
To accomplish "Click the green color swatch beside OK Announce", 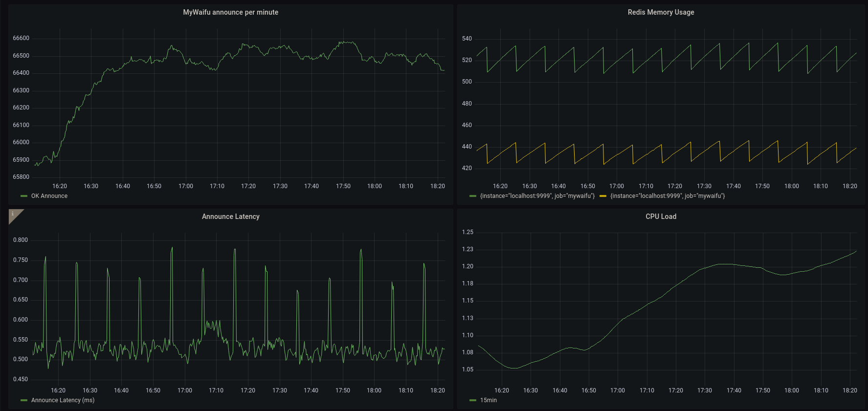I will coord(24,196).
